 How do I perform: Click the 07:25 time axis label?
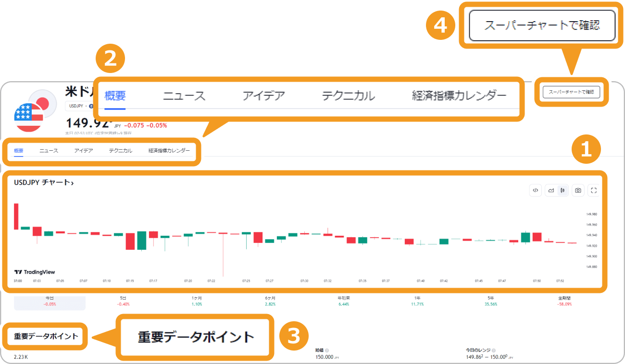(x=246, y=280)
